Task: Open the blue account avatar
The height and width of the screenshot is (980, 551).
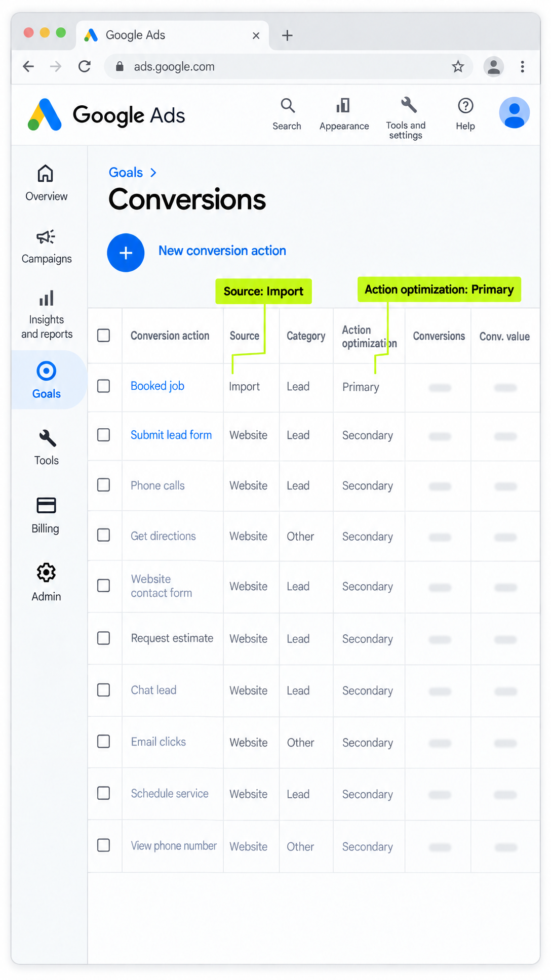Action: pyautogui.click(x=515, y=112)
